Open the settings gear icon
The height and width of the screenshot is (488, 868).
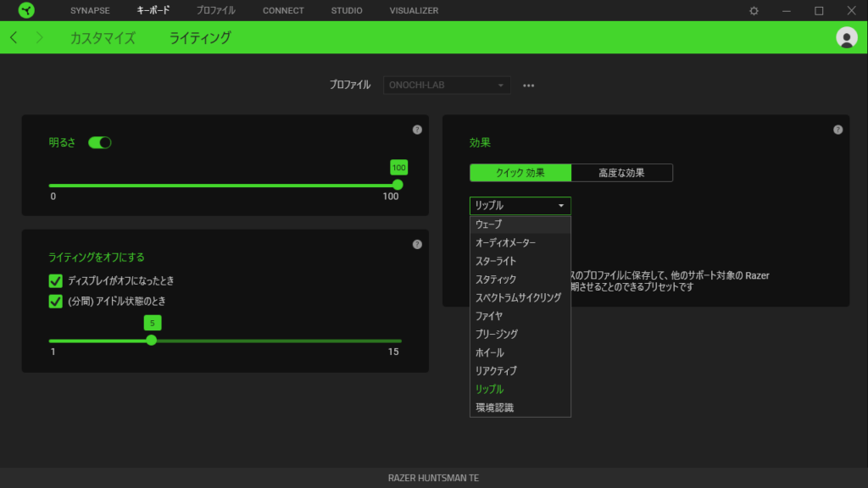[754, 10]
